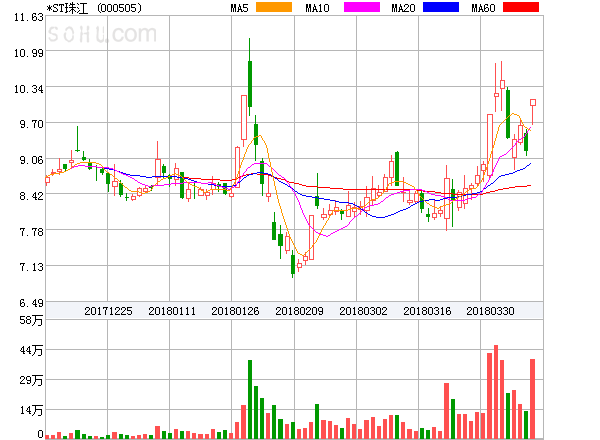Click the 20180209 date label

[299, 311]
